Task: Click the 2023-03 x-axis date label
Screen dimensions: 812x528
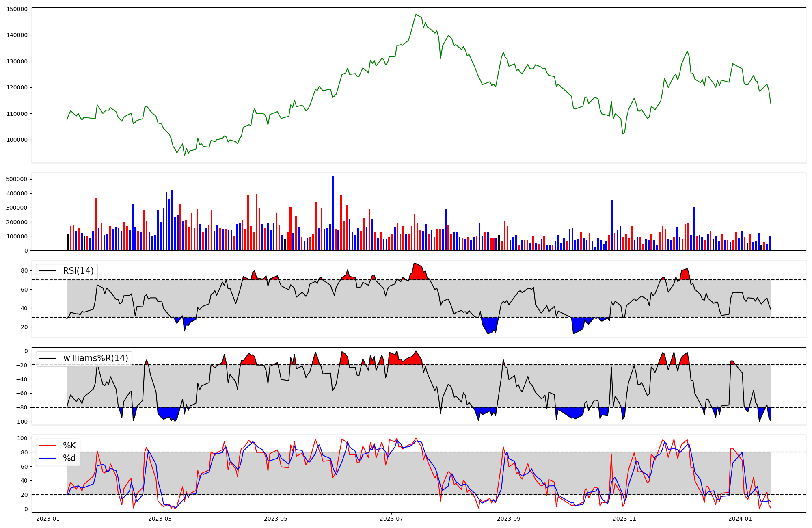Action: (x=160, y=519)
